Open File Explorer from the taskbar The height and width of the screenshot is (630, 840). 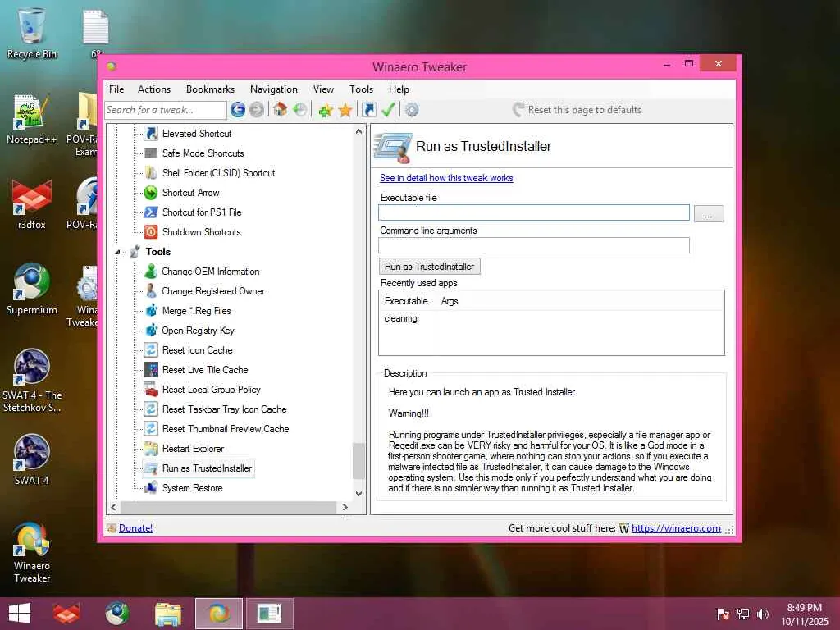(167, 614)
